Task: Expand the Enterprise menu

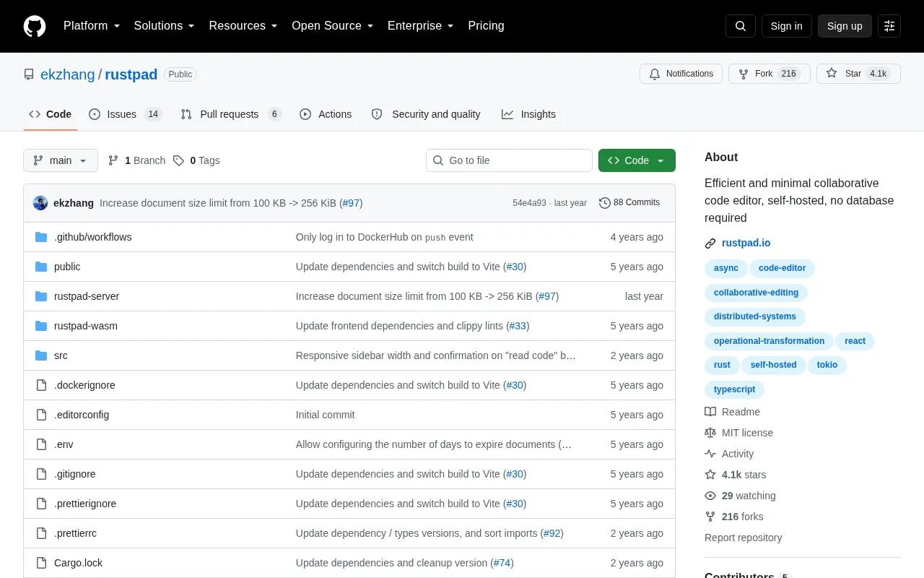Action: pyautogui.click(x=421, y=26)
